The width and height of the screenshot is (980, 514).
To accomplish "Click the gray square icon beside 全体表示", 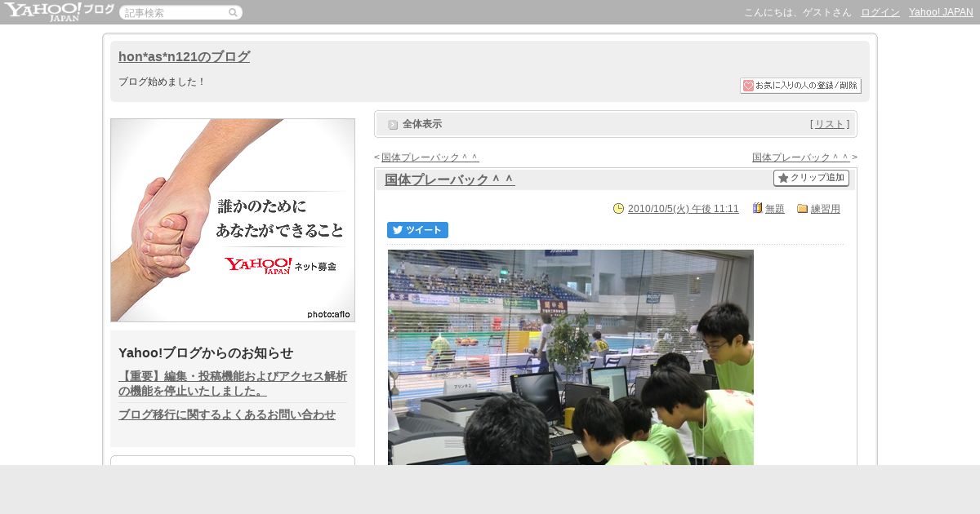I will (393, 125).
